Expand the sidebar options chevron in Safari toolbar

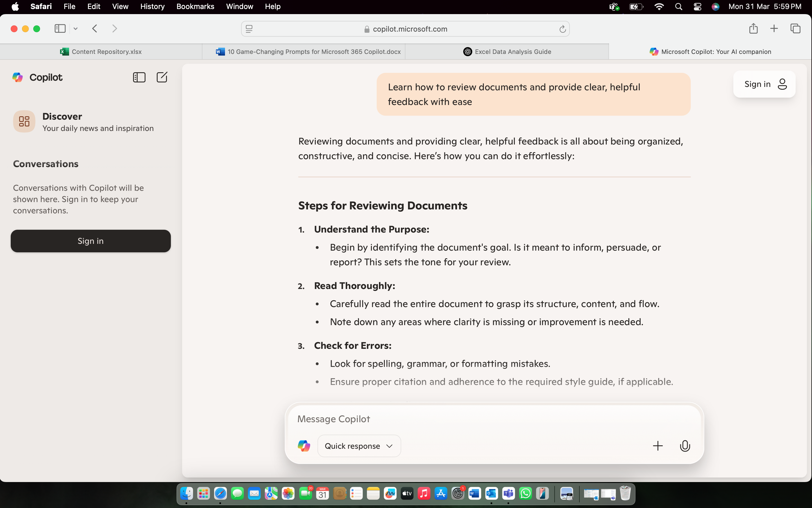pyautogui.click(x=76, y=29)
